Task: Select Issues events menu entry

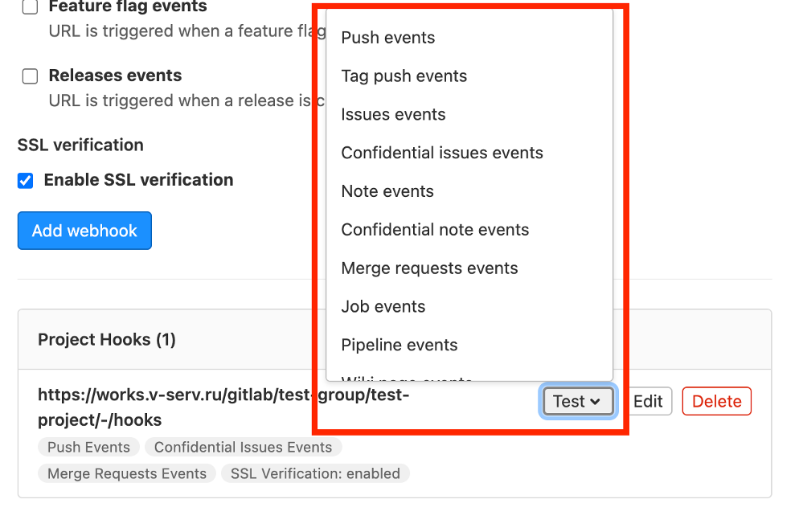Action: (469, 114)
